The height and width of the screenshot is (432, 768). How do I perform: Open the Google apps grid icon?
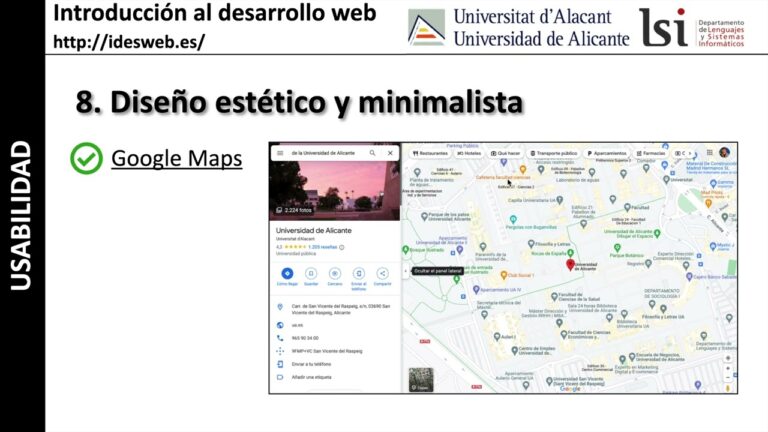pyautogui.click(x=709, y=153)
